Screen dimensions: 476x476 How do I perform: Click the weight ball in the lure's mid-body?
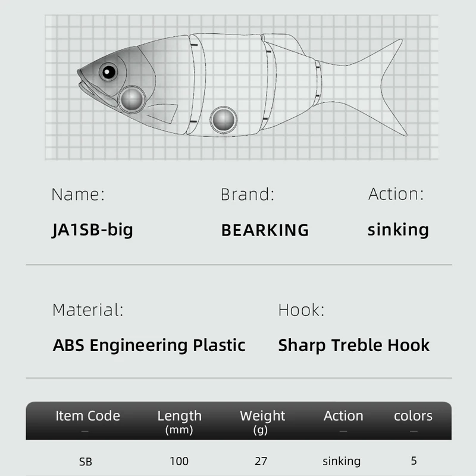(224, 120)
